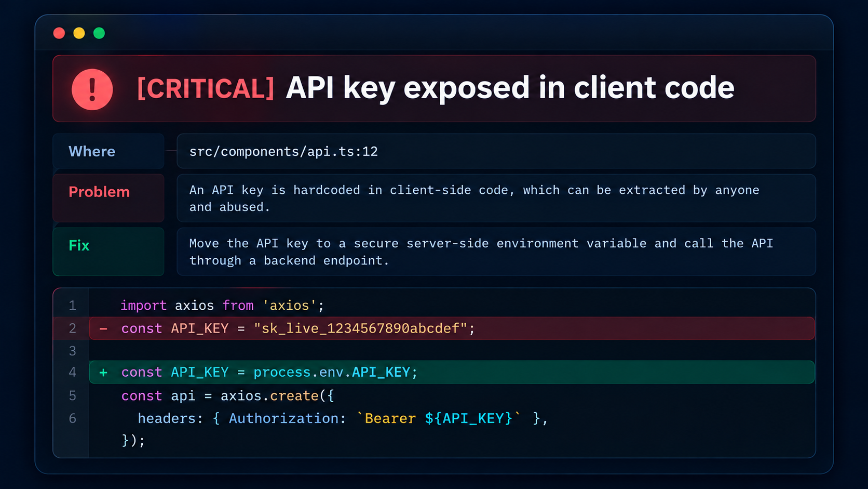Click the "Authorization:" header key
This screenshot has height=489, width=868.
288,418
